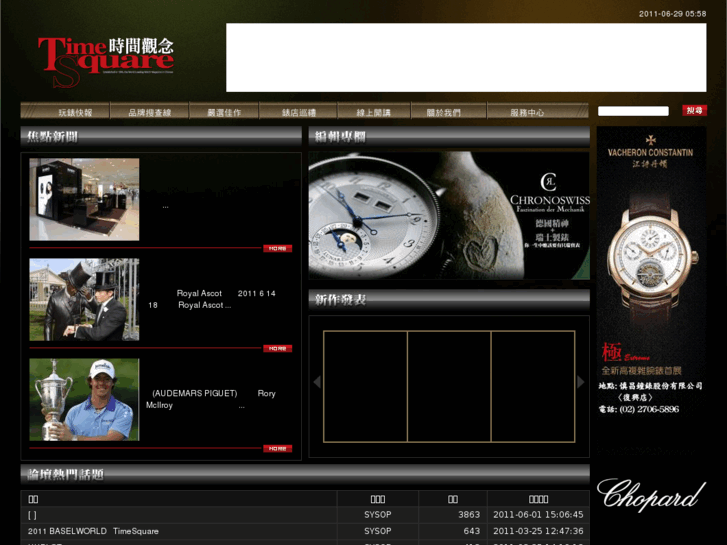Click MORE under the booth news item

pyautogui.click(x=277, y=249)
